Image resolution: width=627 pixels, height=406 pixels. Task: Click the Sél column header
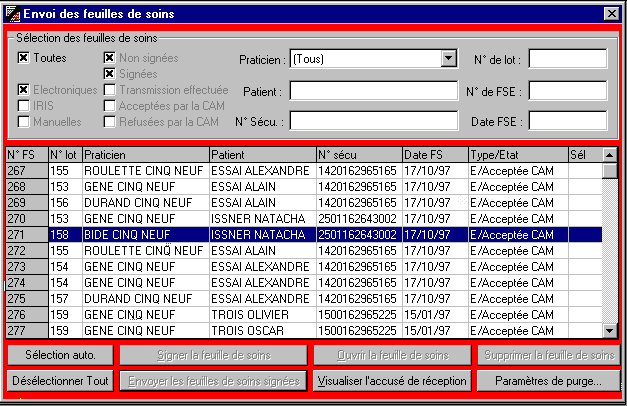coord(585,155)
